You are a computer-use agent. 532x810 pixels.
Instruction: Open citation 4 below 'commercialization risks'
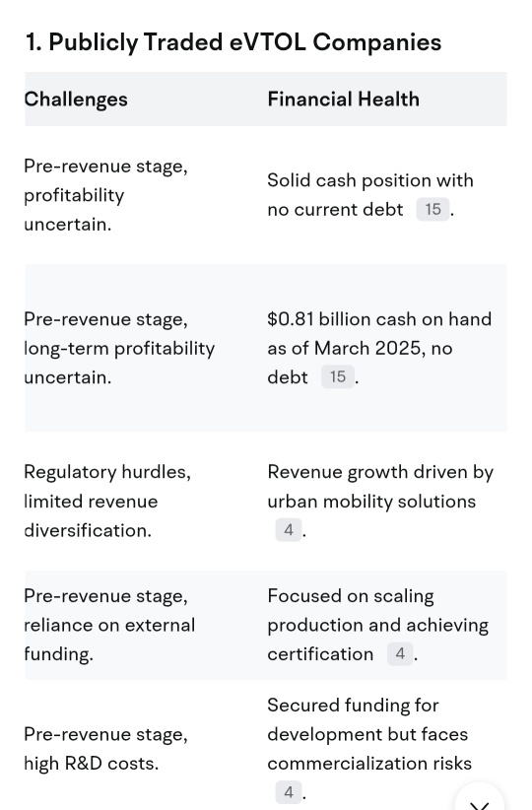point(289,792)
